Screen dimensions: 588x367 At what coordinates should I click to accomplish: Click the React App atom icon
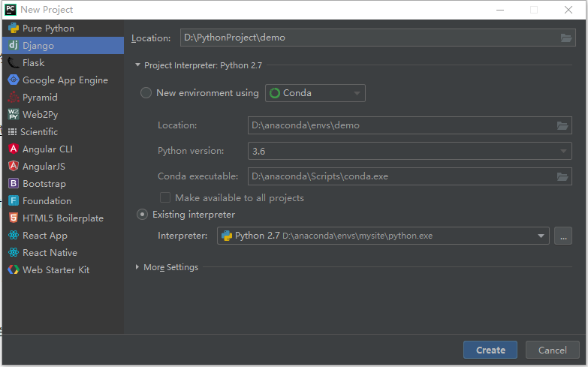pyautogui.click(x=14, y=235)
